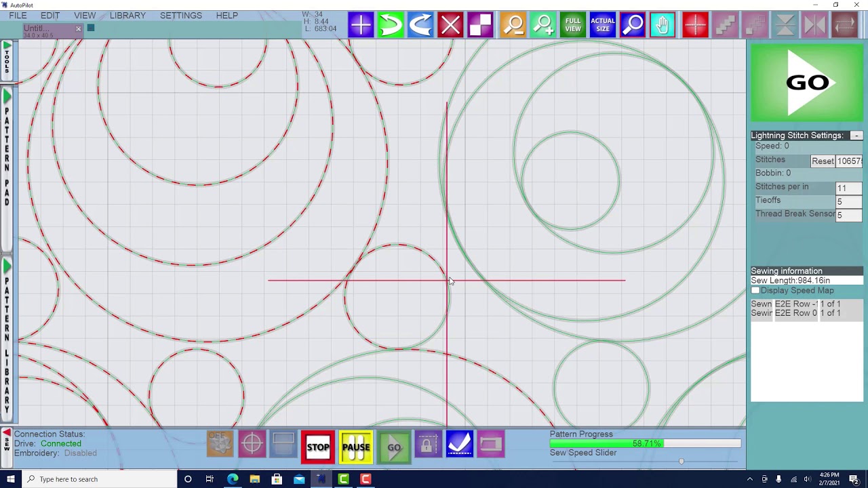868x488 pixels.
Task: Click the small green GO button
Action: click(394, 447)
